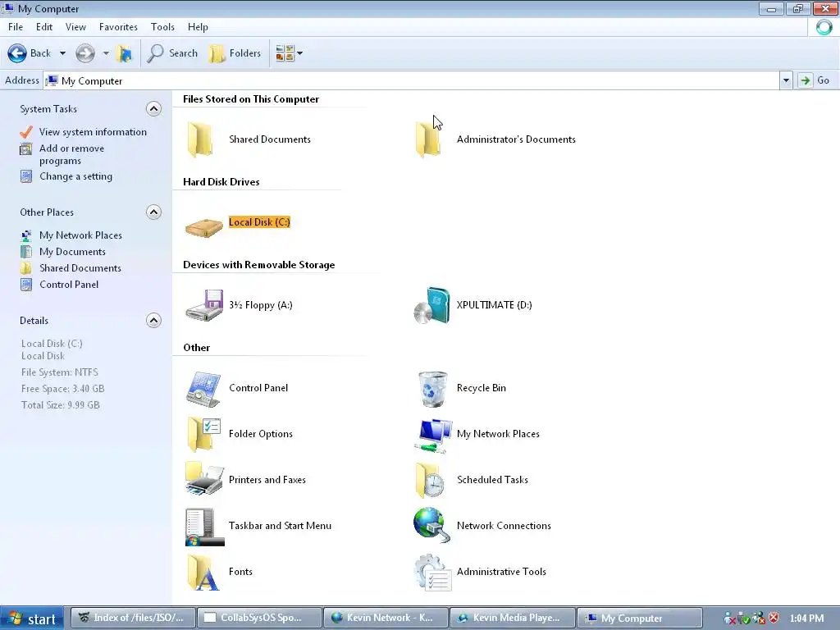Click the red X system tray icon
The image size is (840, 630).
(x=774, y=618)
